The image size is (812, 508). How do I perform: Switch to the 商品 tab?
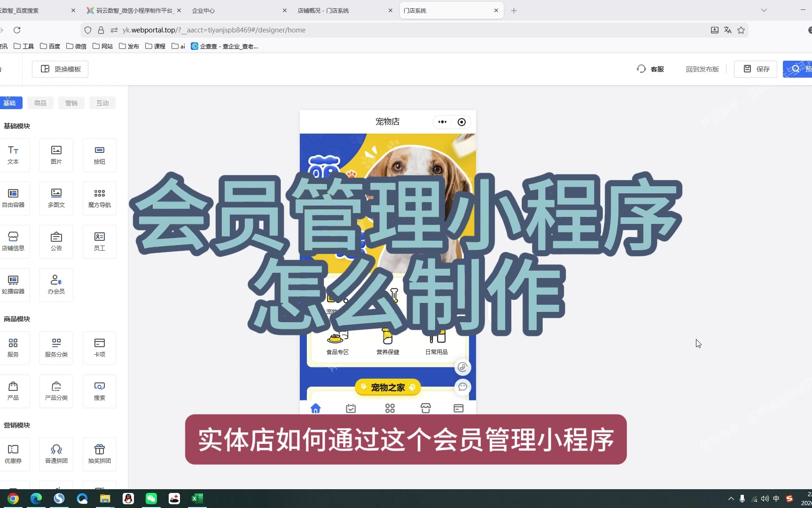click(40, 103)
